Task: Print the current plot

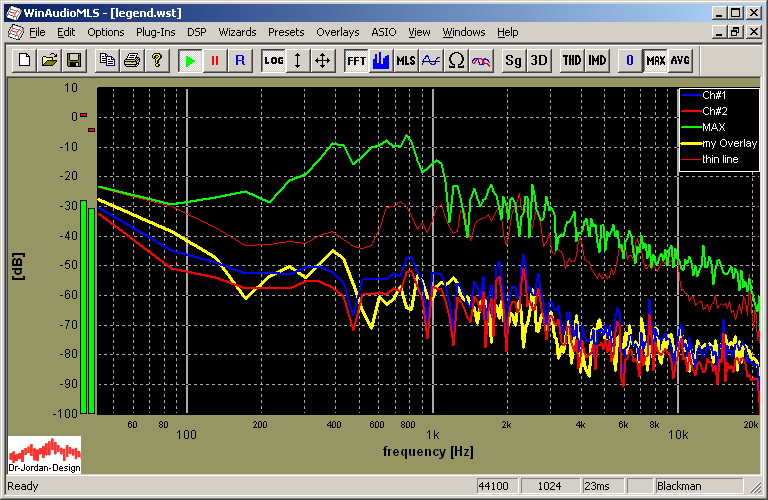Action: point(131,60)
